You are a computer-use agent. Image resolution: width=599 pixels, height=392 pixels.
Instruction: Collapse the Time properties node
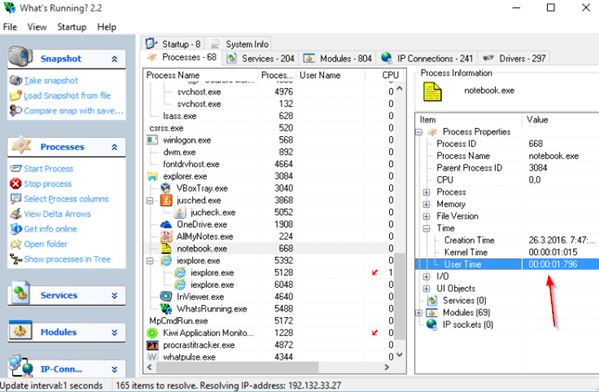(x=426, y=228)
